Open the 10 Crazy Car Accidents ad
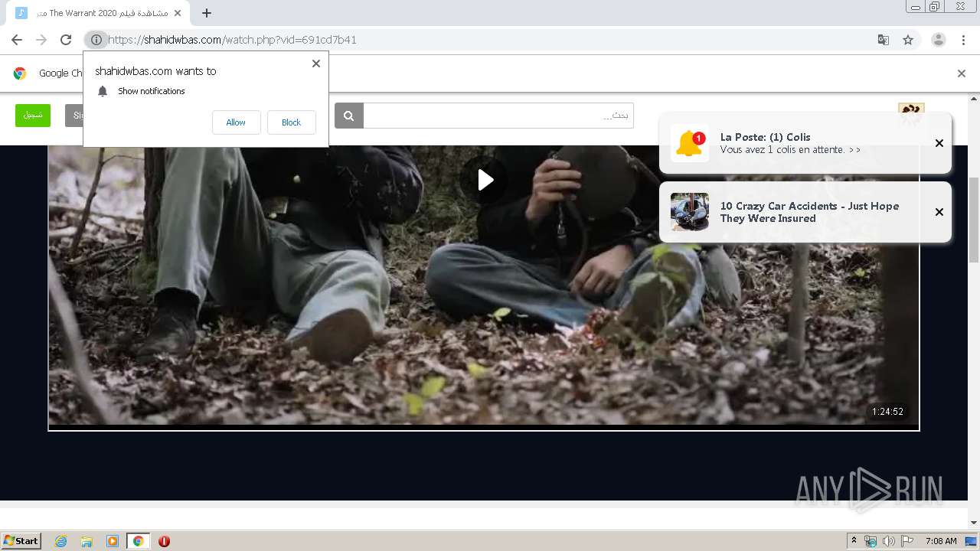980x551 pixels. click(805, 212)
